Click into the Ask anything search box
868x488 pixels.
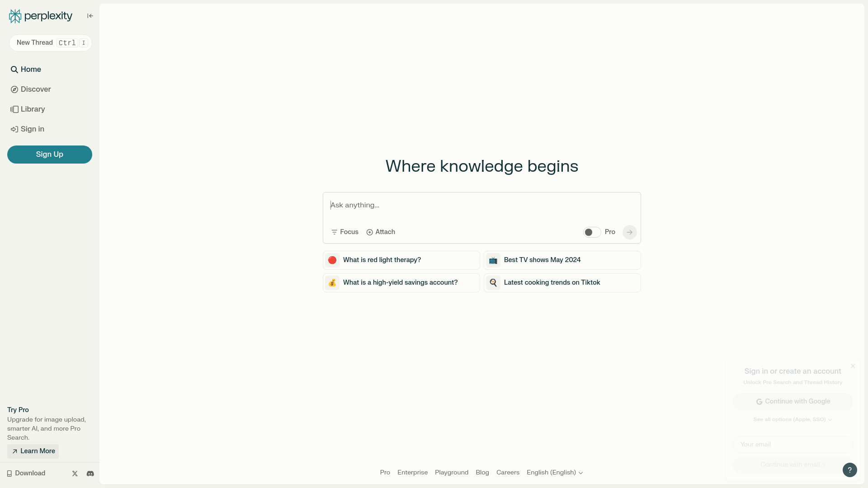pos(481,206)
